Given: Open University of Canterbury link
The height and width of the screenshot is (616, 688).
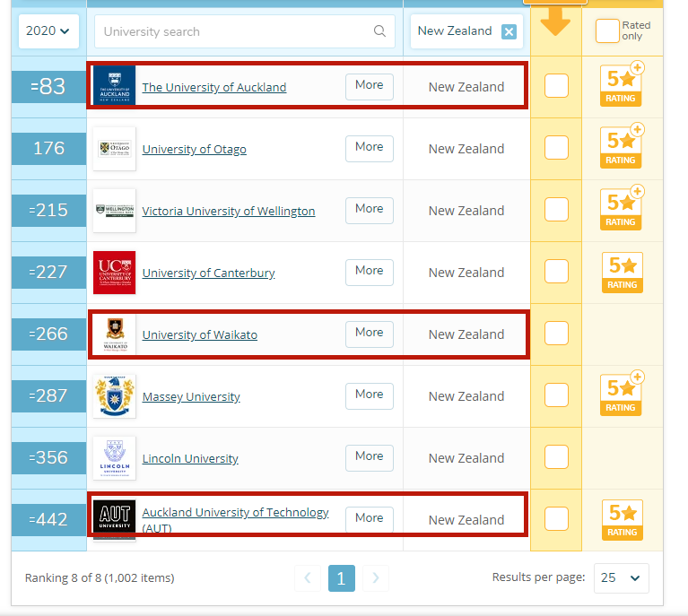Looking at the screenshot, I should (208, 273).
